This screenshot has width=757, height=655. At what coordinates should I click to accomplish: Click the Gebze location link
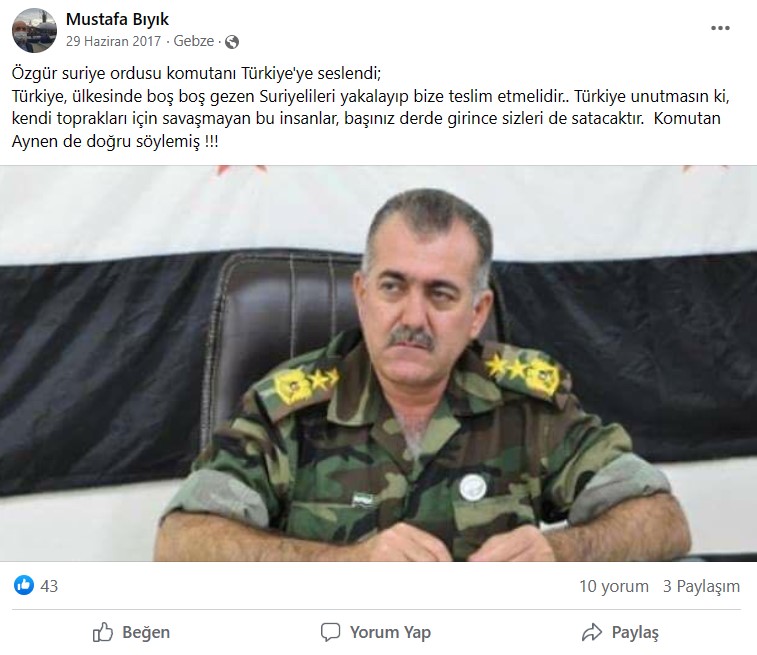pos(194,41)
